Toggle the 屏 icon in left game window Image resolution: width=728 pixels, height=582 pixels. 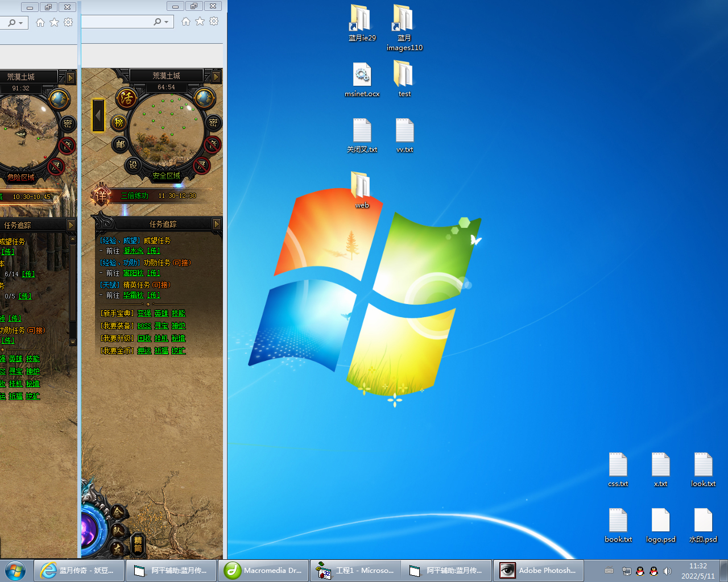click(56, 167)
